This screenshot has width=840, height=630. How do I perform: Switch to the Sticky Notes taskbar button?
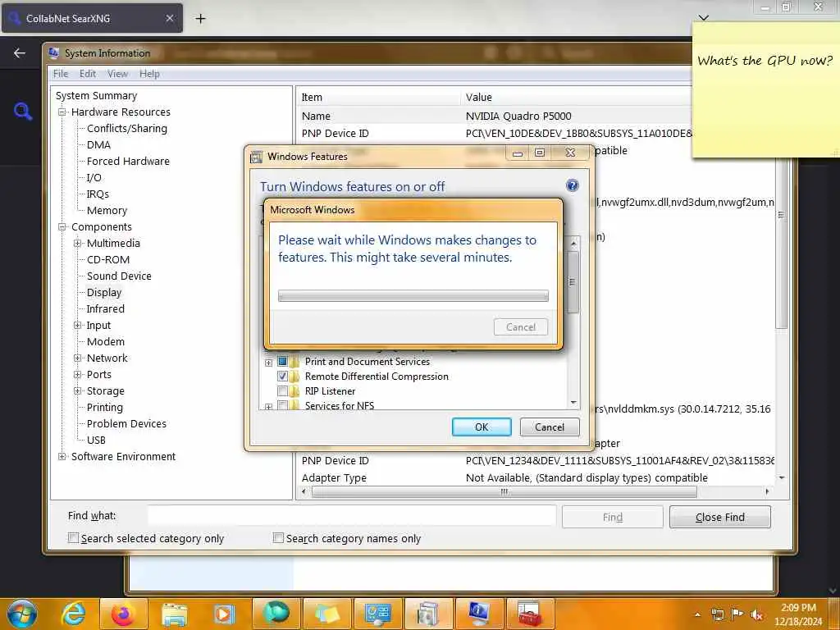326,614
